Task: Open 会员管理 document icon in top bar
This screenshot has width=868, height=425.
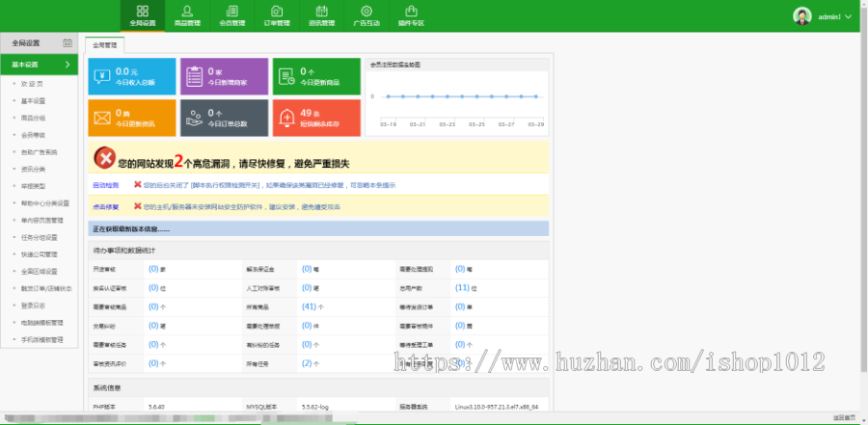Action: pos(232,11)
